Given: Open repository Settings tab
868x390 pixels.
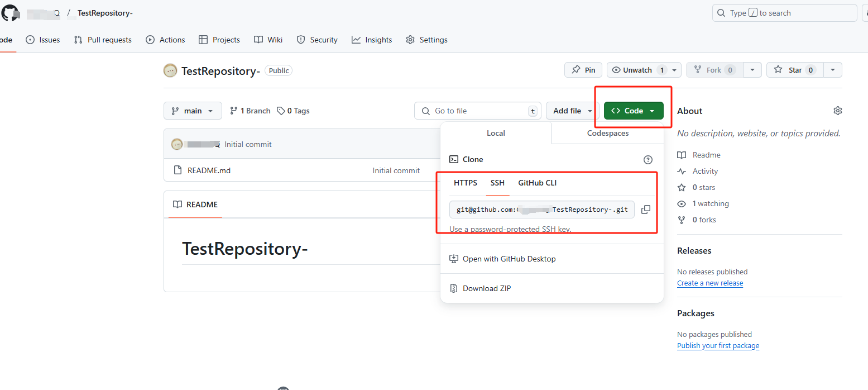Looking at the screenshot, I should [427, 40].
